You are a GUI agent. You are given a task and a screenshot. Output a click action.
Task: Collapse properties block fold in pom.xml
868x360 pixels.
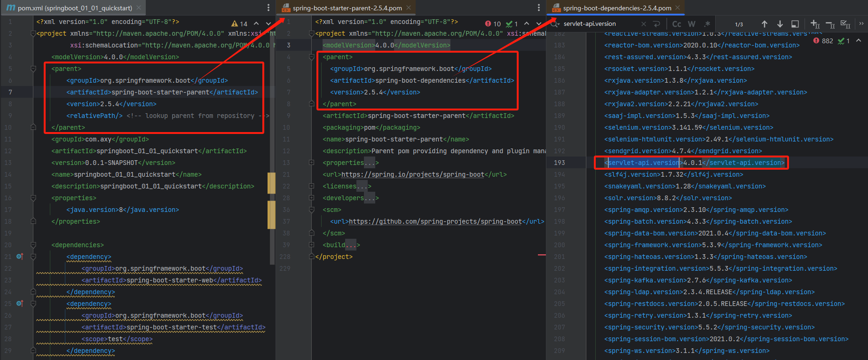pos(33,198)
